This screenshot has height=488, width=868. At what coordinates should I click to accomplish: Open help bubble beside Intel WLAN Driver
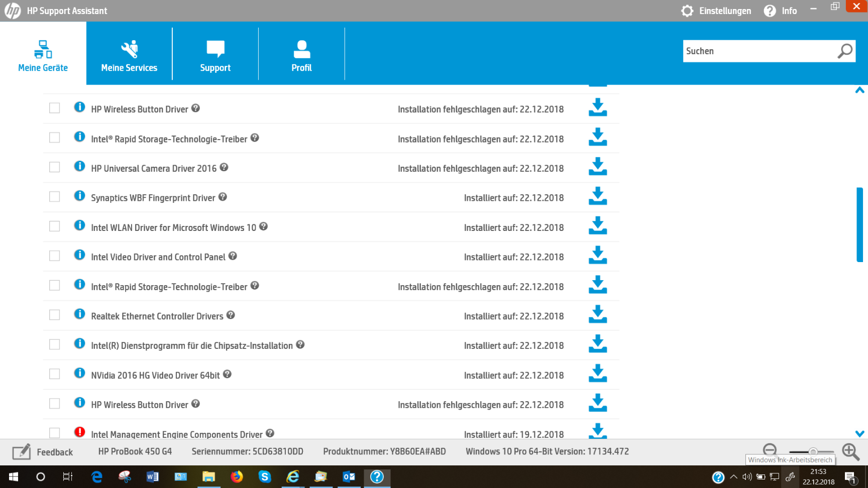point(263,226)
